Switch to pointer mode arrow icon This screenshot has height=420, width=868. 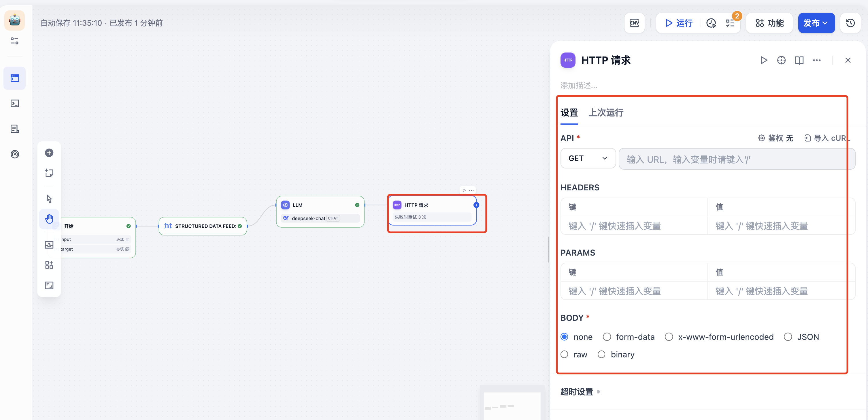click(x=49, y=199)
